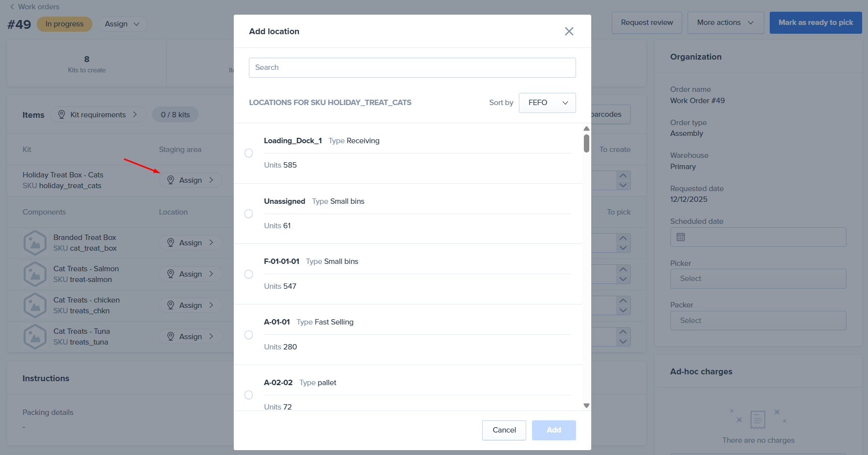
Task: Select the Unassigned location radio button
Action: pyautogui.click(x=248, y=214)
